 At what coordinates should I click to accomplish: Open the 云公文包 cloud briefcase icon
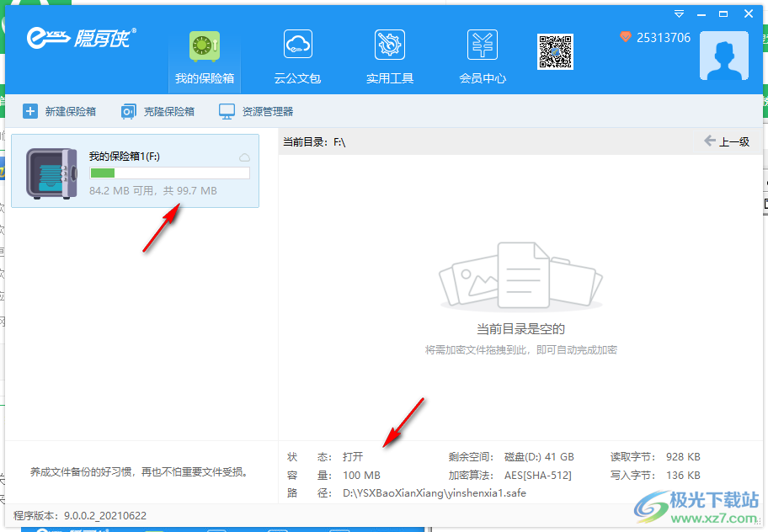click(x=297, y=44)
